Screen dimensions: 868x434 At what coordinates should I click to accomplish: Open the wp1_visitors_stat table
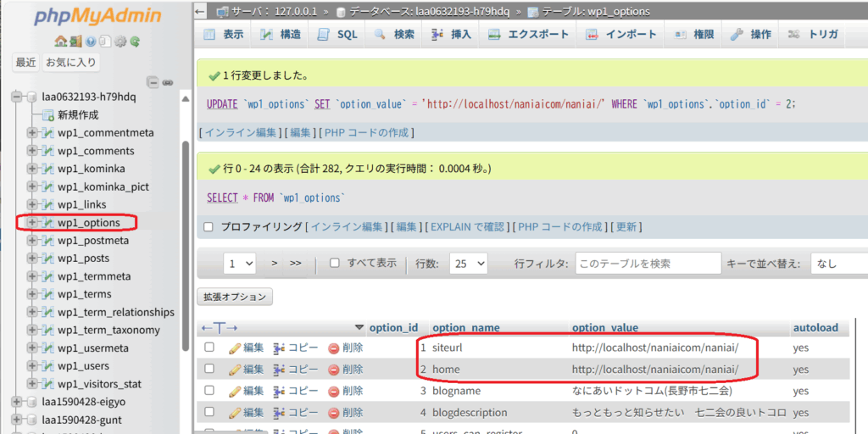click(99, 384)
